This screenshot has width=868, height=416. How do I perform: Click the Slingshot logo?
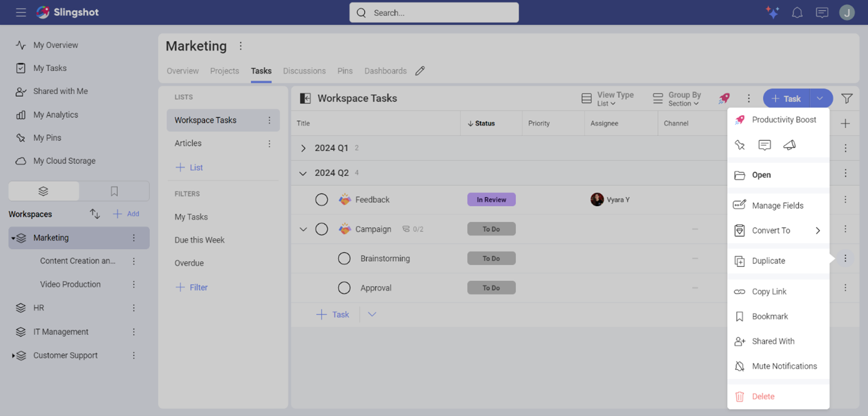(67, 12)
